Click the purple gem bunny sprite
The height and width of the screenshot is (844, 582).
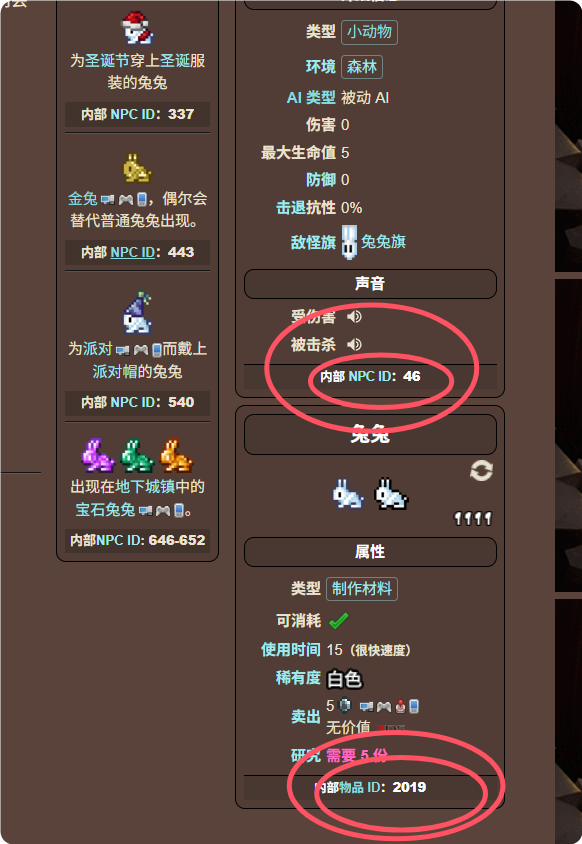click(x=97, y=455)
